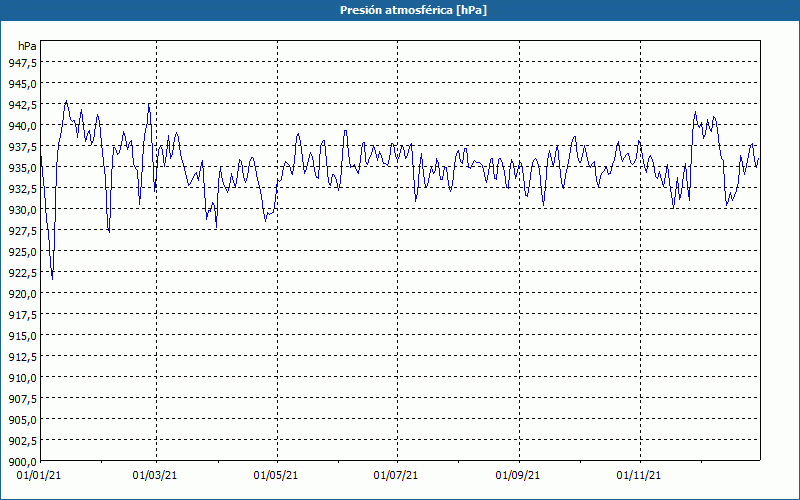Viewport: 800px width, 500px height.
Task: Click the 01/07/21 date label
Action: tap(396, 476)
